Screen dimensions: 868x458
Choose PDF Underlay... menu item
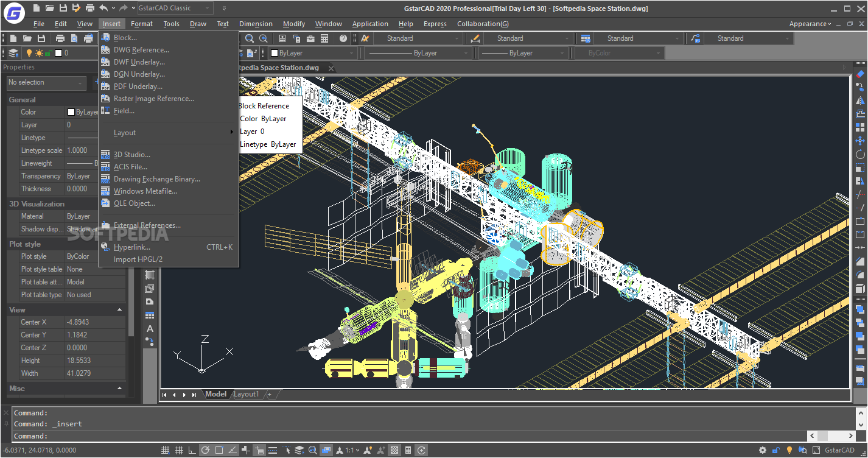(x=168, y=86)
